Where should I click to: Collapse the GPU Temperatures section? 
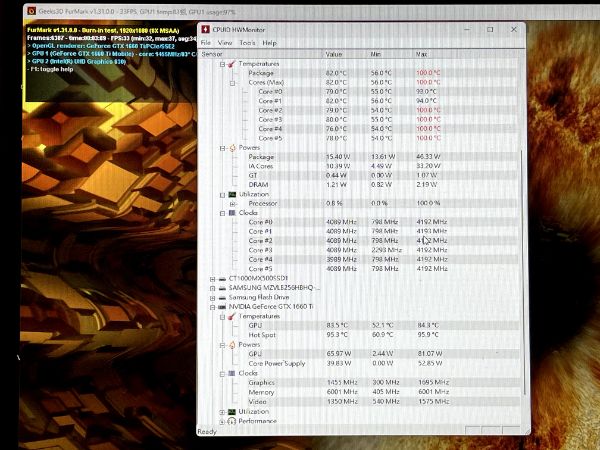[222, 317]
